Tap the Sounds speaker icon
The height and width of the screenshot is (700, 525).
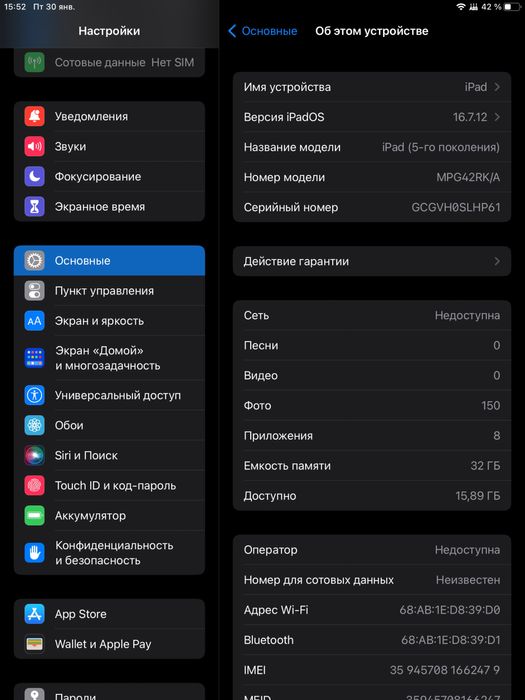(x=34, y=146)
